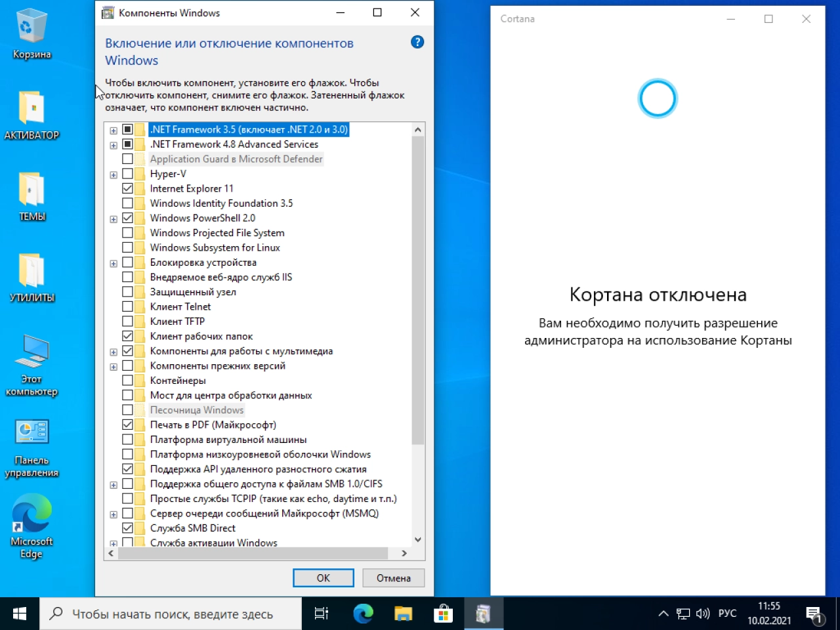Open the ТЕМЫ desktop folder

(x=31, y=197)
